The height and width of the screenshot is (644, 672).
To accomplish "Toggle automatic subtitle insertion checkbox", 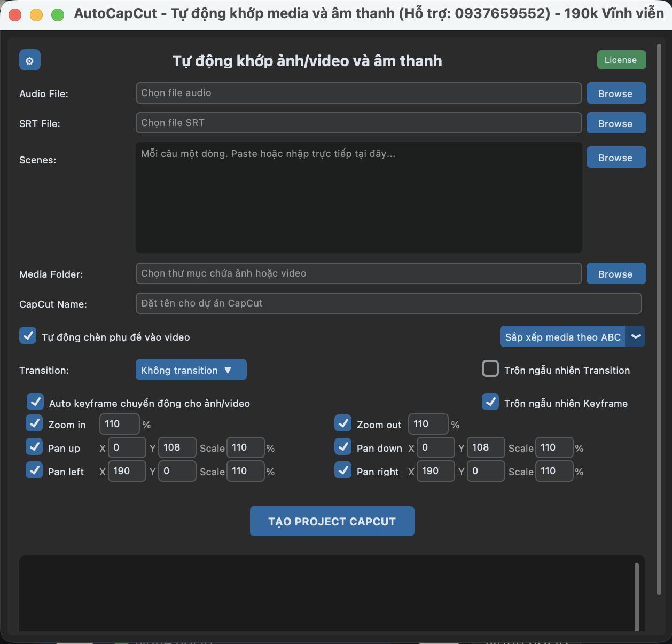I will click(28, 336).
